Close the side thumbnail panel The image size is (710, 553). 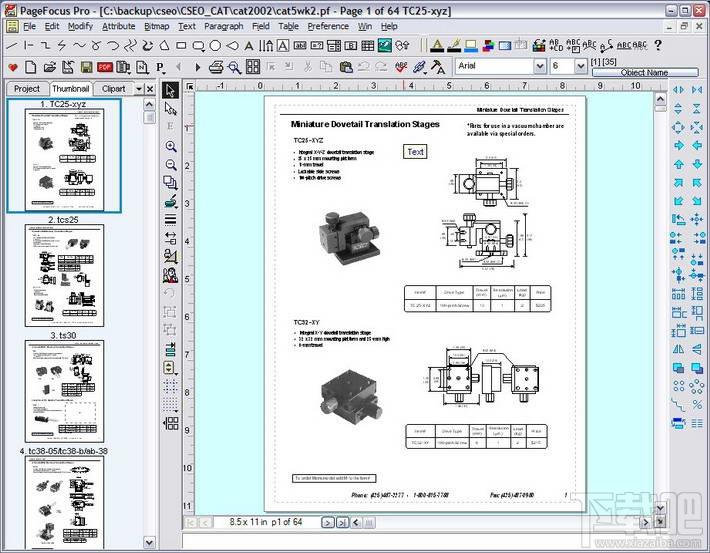coord(150,89)
